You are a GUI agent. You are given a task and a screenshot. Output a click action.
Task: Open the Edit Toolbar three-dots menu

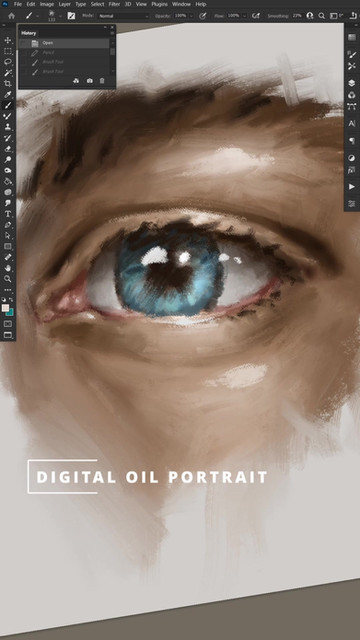(x=7, y=290)
